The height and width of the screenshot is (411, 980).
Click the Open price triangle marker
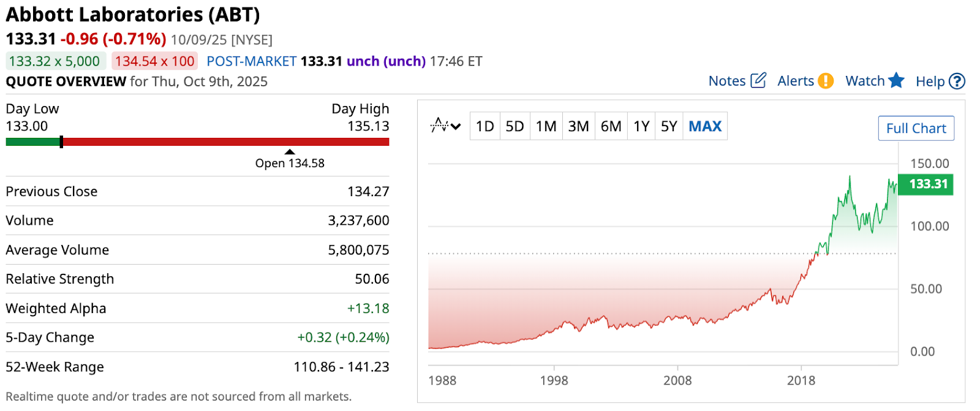point(290,152)
